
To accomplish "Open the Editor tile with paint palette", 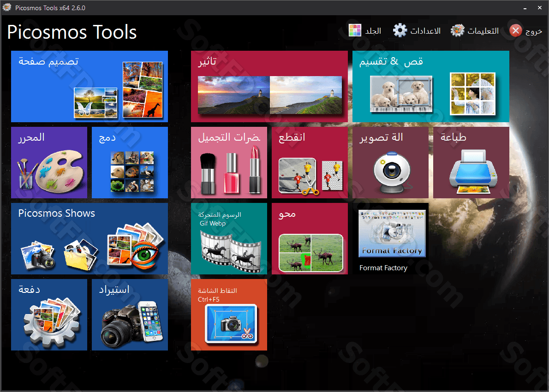I will click(49, 162).
